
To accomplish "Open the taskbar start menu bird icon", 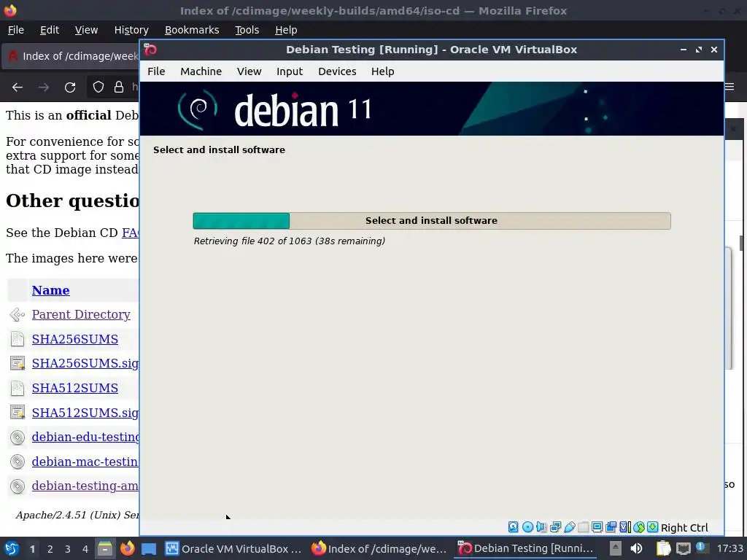I will [12, 548].
